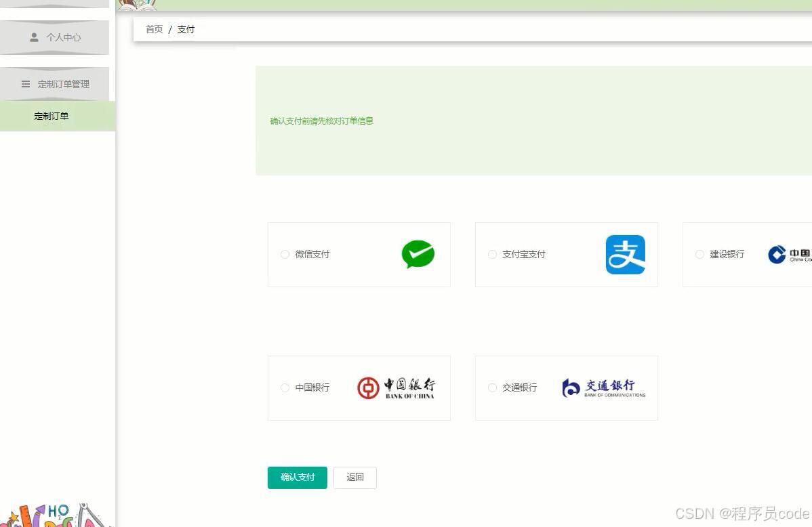This screenshot has height=527, width=812.
Task: Click the 确认支付 button
Action: coord(298,478)
